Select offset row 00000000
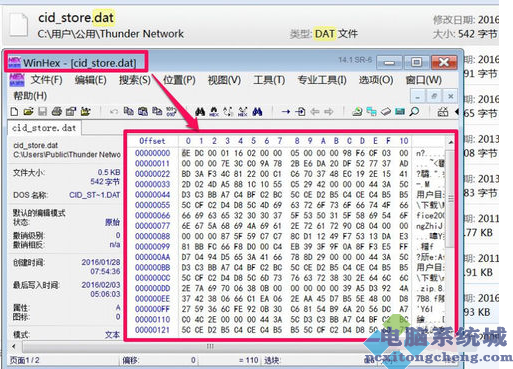 [152, 153]
